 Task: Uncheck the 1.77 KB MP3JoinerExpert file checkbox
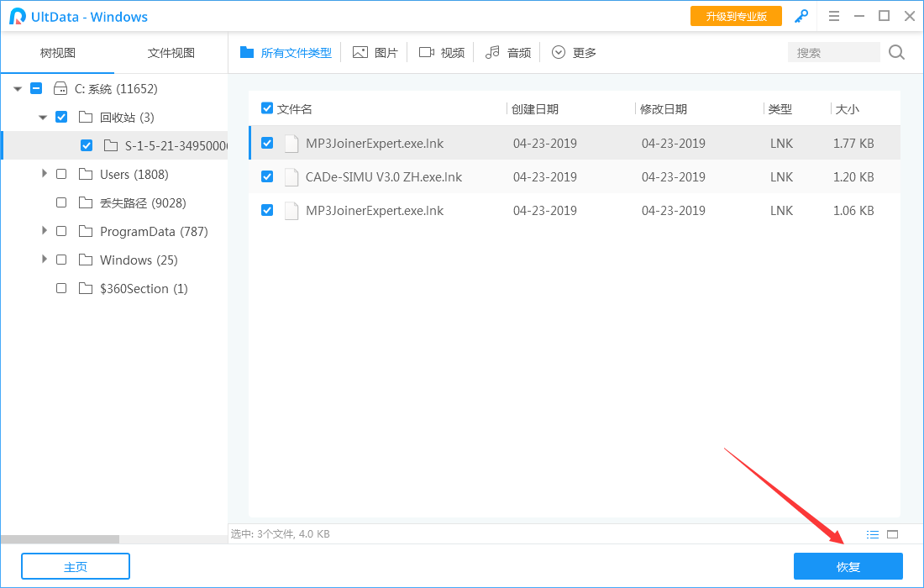pyautogui.click(x=267, y=143)
